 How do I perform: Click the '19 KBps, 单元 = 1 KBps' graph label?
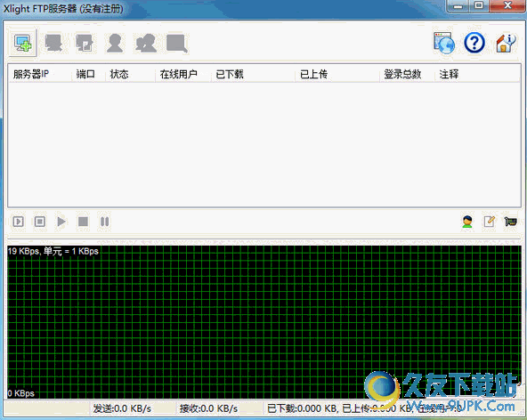(x=53, y=251)
